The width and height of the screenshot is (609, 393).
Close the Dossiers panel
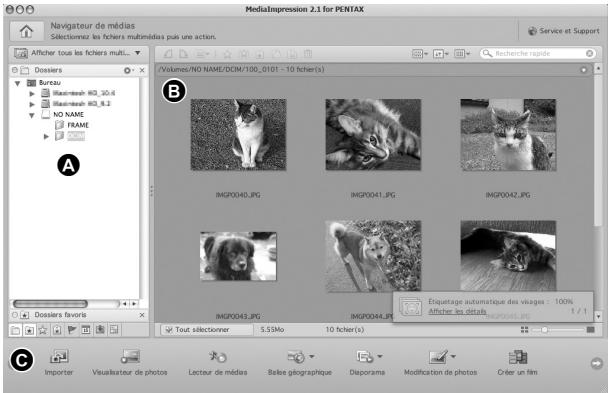click(142, 70)
